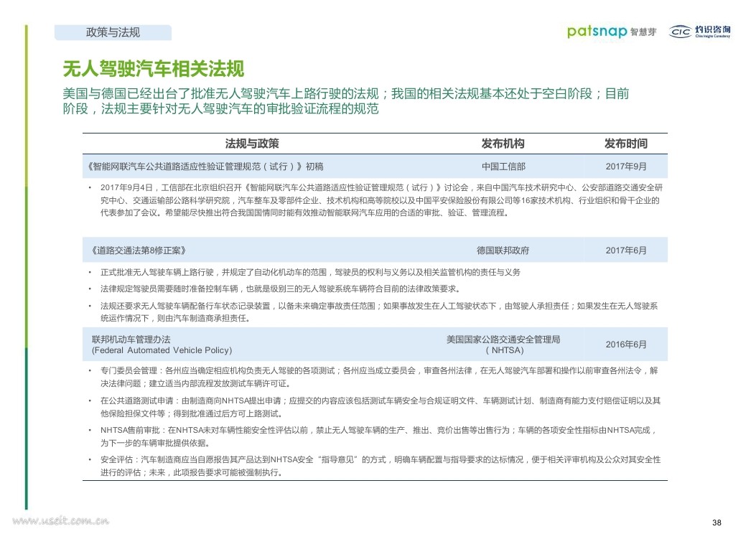Click the bullet starting NHTSA售前审批
The width and height of the screenshot is (756, 534).
(x=378, y=436)
